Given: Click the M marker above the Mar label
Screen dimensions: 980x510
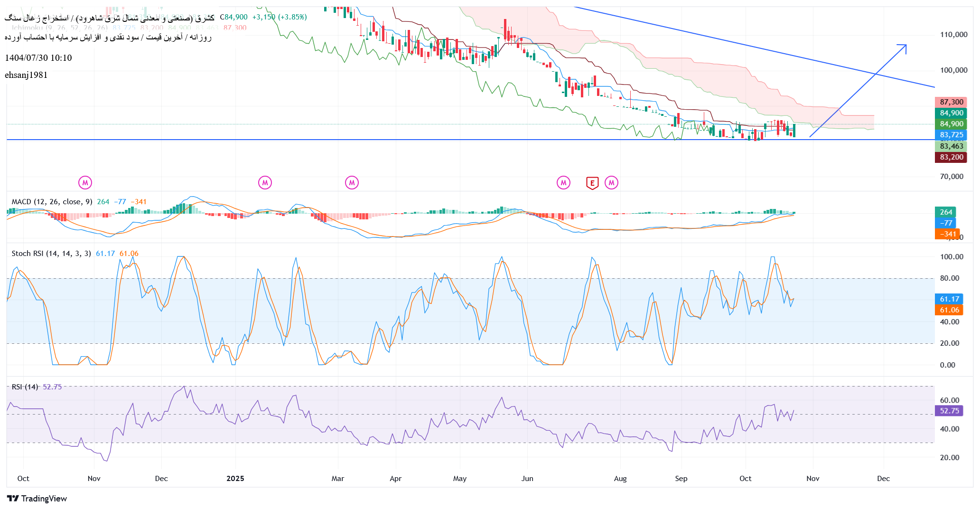Looking at the screenshot, I should point(352,182).
